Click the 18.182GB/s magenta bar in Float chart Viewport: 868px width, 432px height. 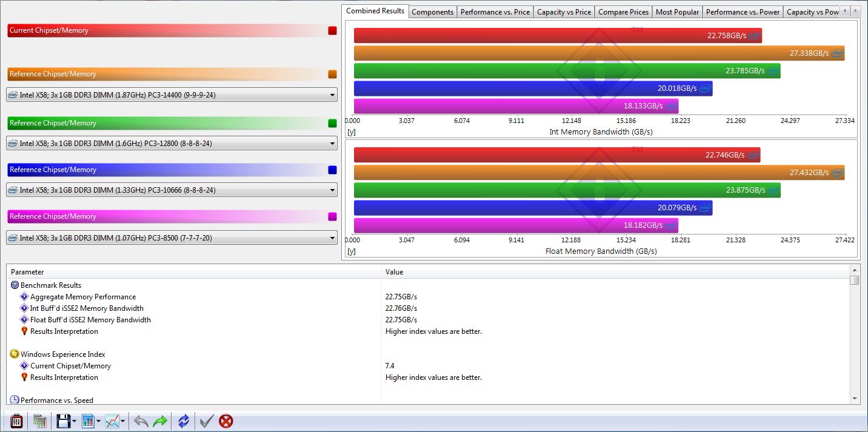(516, 225)
